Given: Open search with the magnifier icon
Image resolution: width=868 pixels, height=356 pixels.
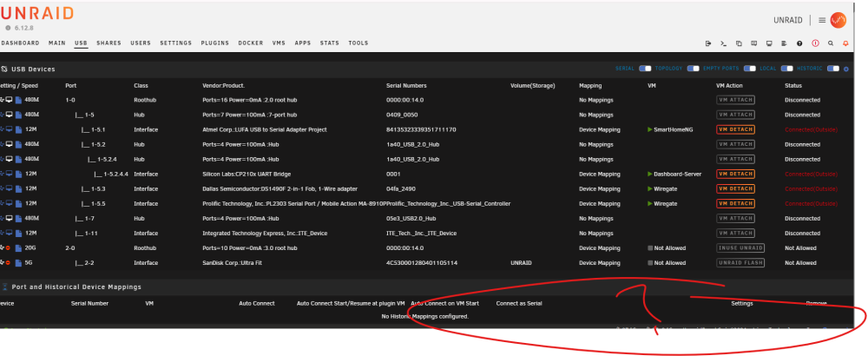Looking at the screenshot, I should (x=831, y=43).
